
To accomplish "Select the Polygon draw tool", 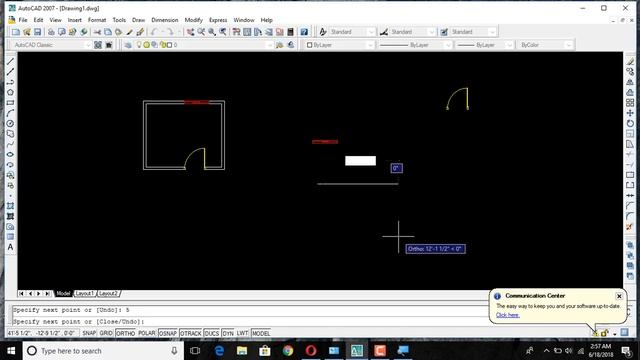I will tap(10, 92).
